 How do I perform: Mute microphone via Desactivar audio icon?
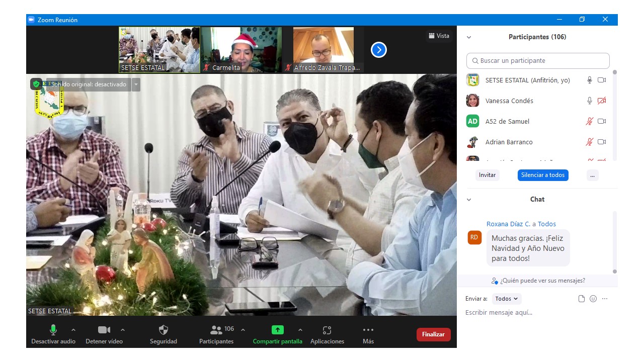point(53,330)
